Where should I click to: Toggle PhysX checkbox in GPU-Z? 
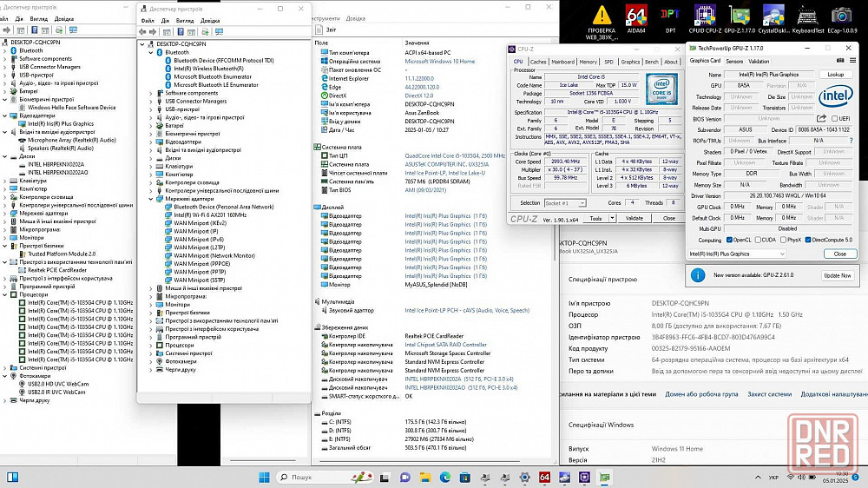[783, 240]
